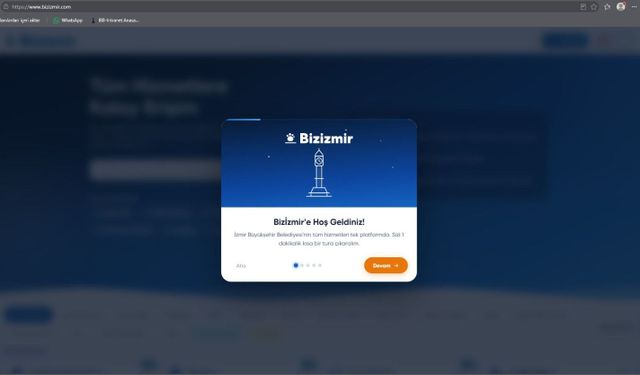Open the browser extensions icon
The image size is (640, 375).
point(607,7)
